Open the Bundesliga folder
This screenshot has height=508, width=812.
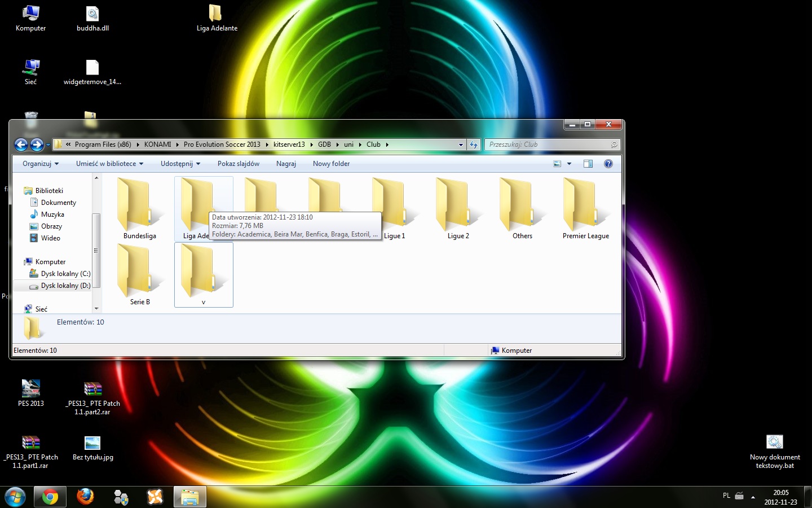tap(139, 208)
